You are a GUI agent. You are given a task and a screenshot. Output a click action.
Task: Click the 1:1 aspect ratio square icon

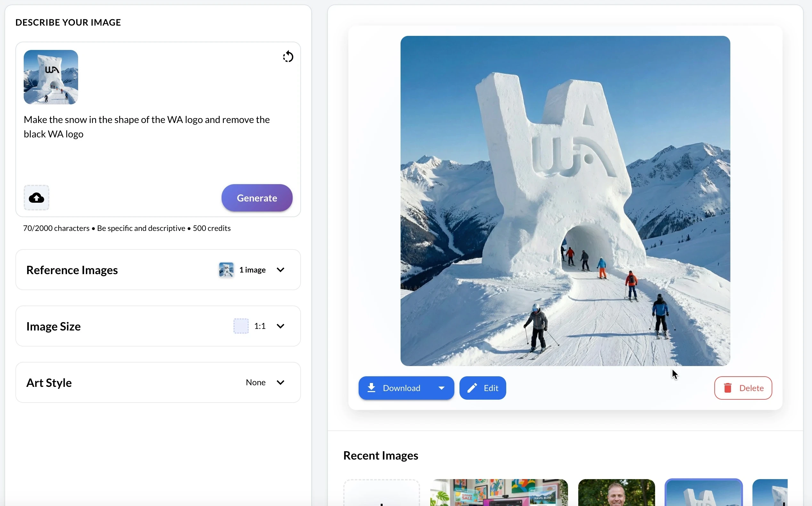(x=241, y=326)
